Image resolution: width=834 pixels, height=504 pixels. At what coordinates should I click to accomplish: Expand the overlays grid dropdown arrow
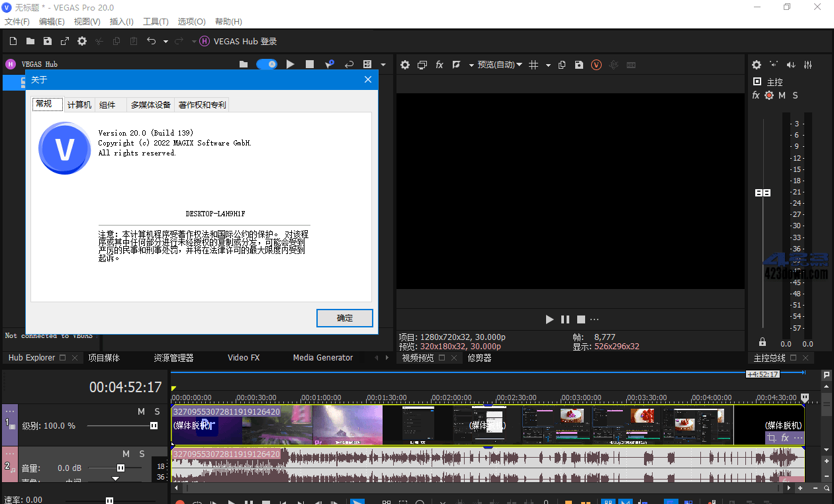548,65
